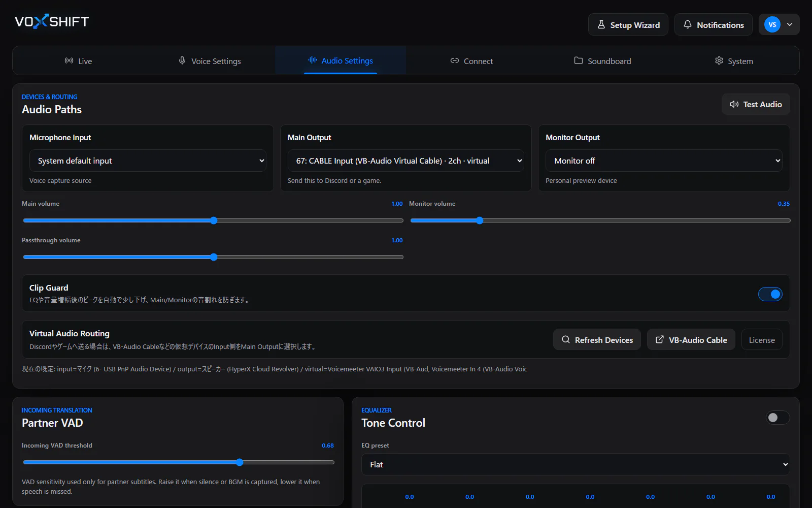Open the VB-Audio Cable link

(x=691, y=339)
